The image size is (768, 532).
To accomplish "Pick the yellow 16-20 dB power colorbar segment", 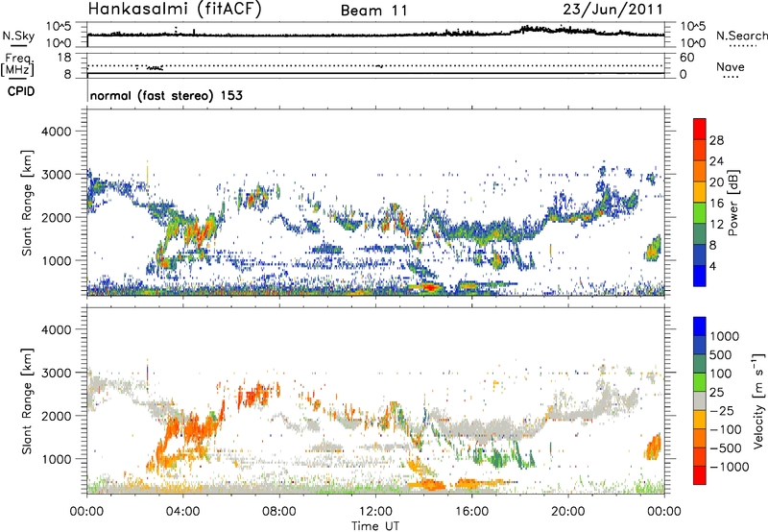I will pyautogui.click(x=700, y=192).
